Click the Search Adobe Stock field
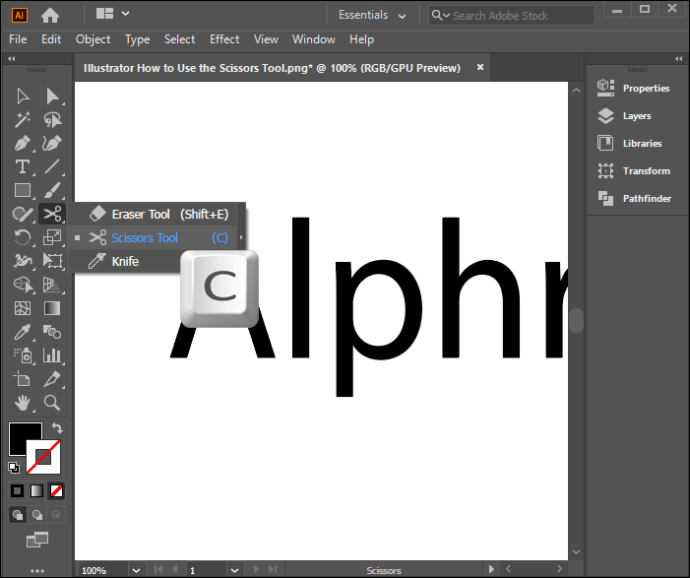The image size is (690, 578). tap(511, 15)
